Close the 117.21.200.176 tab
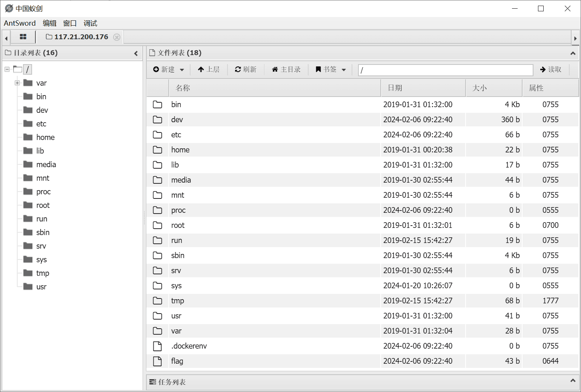Viewport: 581px width, 392px height. coord(117,37)
